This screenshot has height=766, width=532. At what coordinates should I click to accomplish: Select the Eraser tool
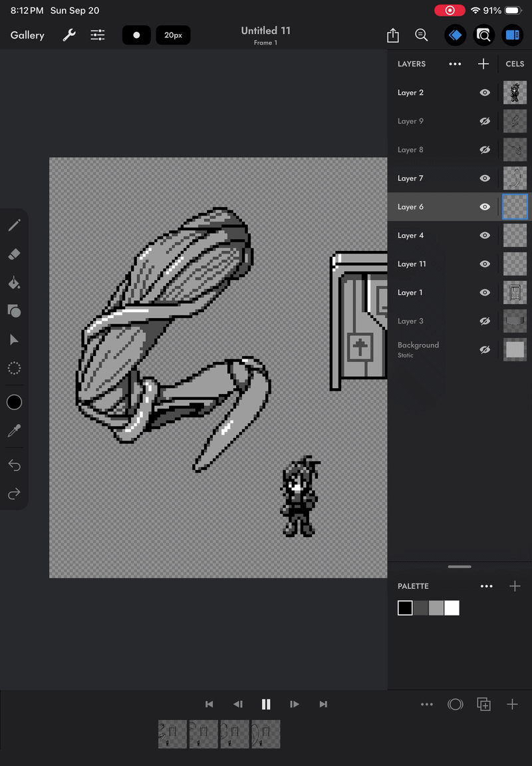[x=14, y=254]
